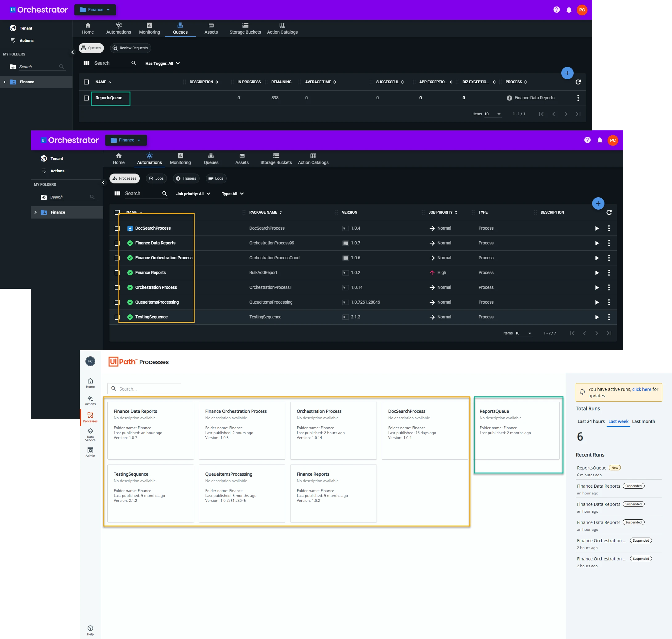This screenshot has width=672, height=639.
Task: Go to next page of queues table
Action: click(x=566, y=114)
